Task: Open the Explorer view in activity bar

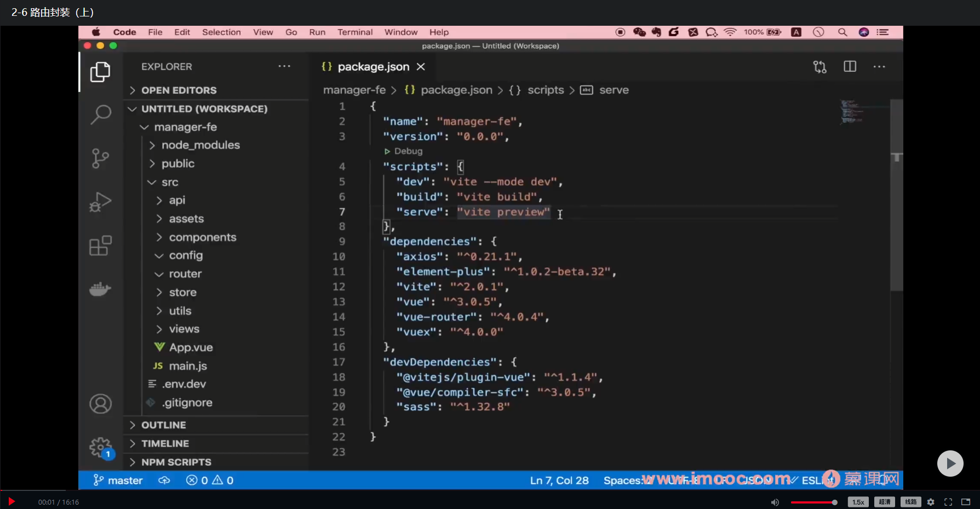Action: tap(100, 72)
